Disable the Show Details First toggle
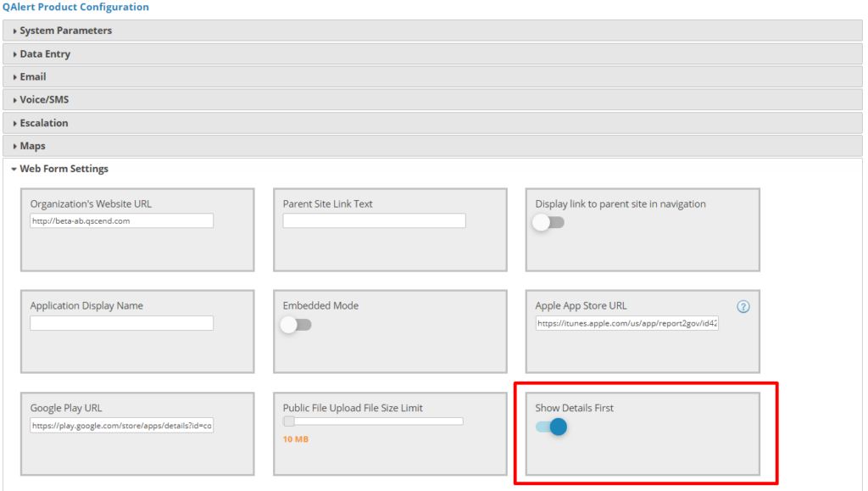868x491 pixels. pyautogui.click(x=551, y=427)
